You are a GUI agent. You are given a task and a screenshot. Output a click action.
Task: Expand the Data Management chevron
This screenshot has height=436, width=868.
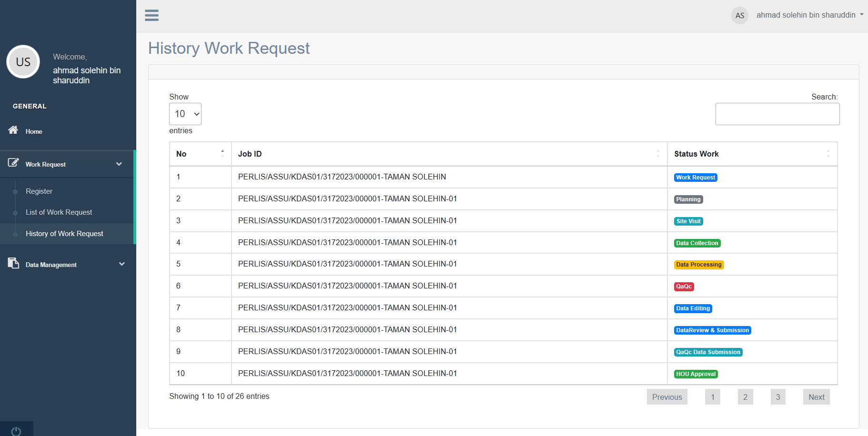pos(121,264)
